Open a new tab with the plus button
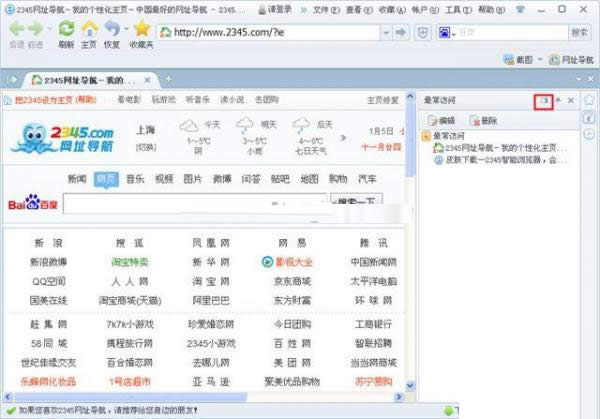Viewport: 600px width, 419px height. (168, 79)
